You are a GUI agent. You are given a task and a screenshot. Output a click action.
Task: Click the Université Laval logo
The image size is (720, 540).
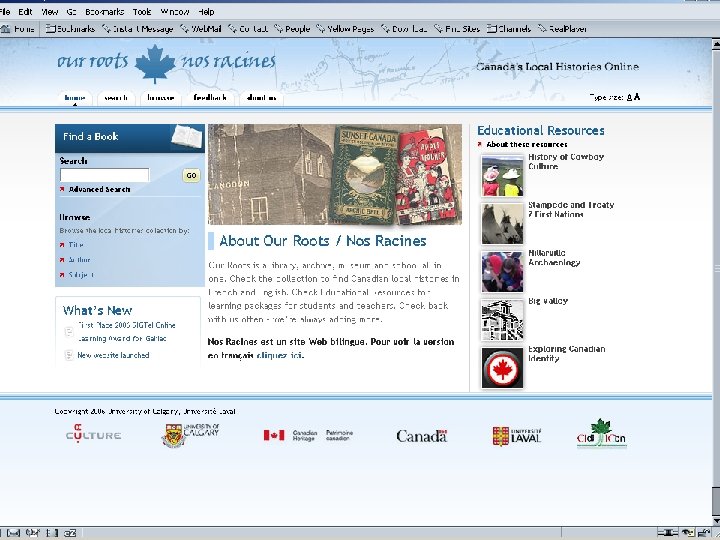point(517,436)
